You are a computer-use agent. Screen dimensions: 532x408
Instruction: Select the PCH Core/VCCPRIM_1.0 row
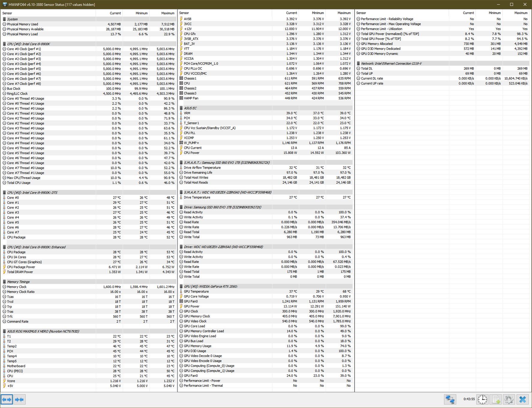point(265,64)
